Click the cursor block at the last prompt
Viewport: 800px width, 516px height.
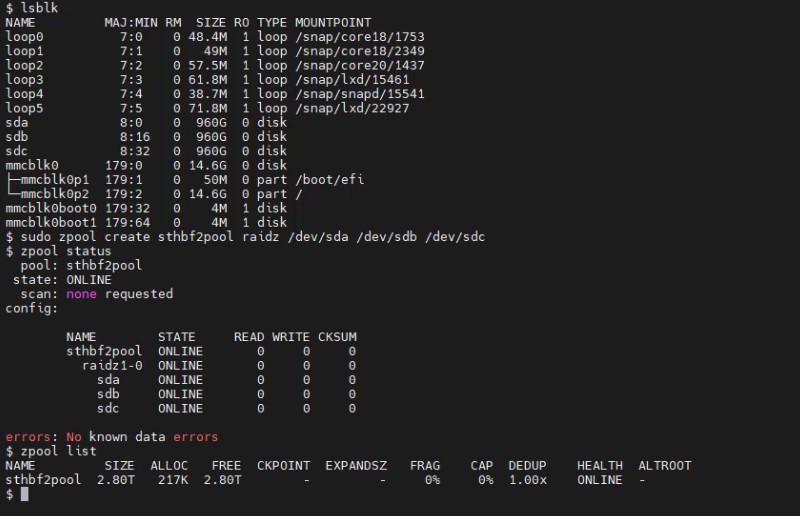[x=24, y=495]
